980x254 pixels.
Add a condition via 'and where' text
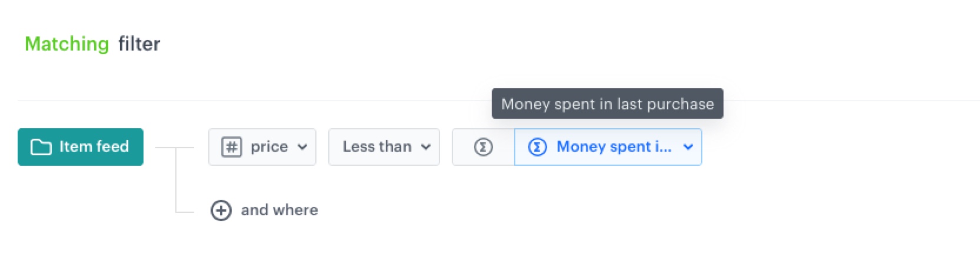click(279, 210)
